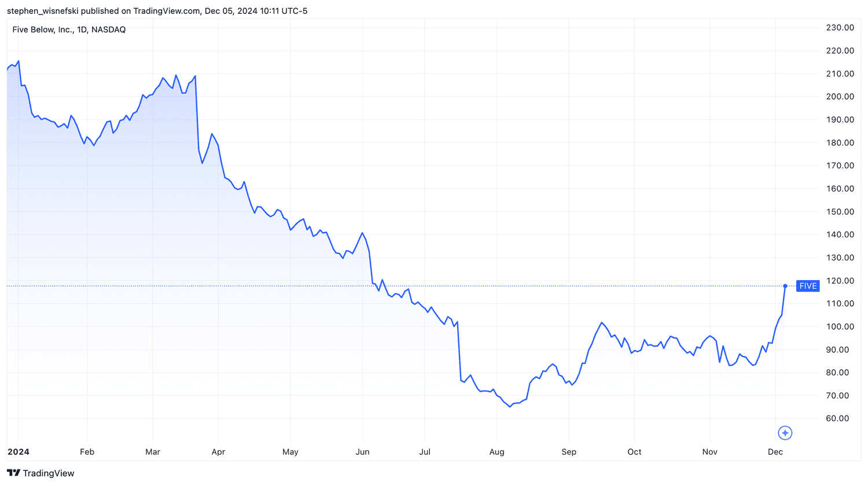
Task: Click the 160.00 price axis value
Action: pos(840,189)
